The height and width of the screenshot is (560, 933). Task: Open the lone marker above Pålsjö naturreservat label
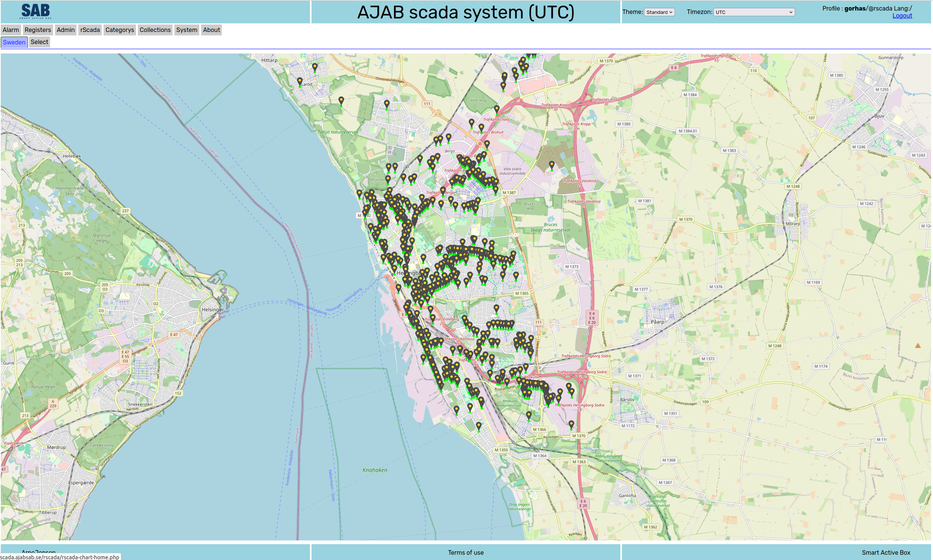341,101
